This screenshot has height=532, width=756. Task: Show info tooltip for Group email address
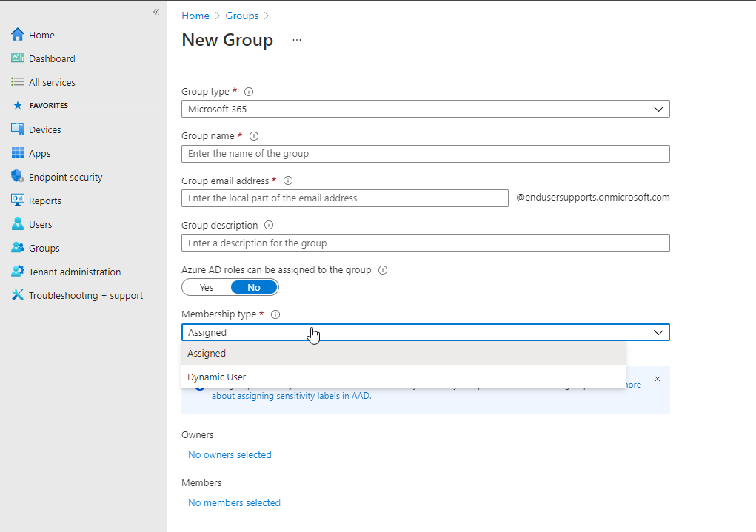tap(288, 181)
